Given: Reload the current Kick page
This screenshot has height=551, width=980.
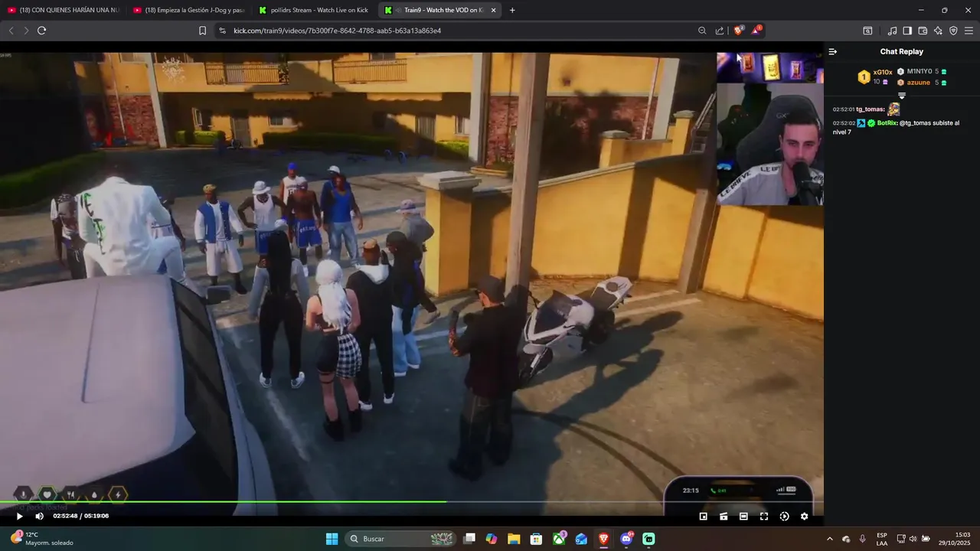Looking at the screenshot, I should point(42,31).
